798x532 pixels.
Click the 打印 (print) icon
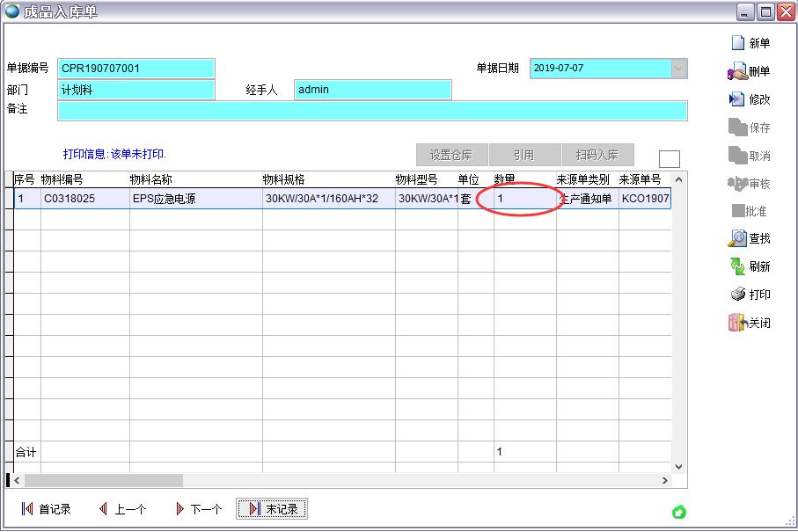tap(737, 295)
